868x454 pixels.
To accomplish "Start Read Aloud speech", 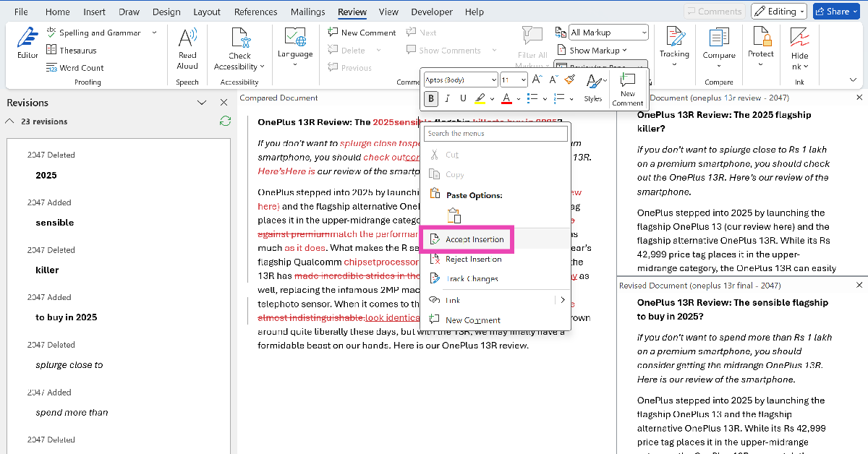I will [187, 48].
